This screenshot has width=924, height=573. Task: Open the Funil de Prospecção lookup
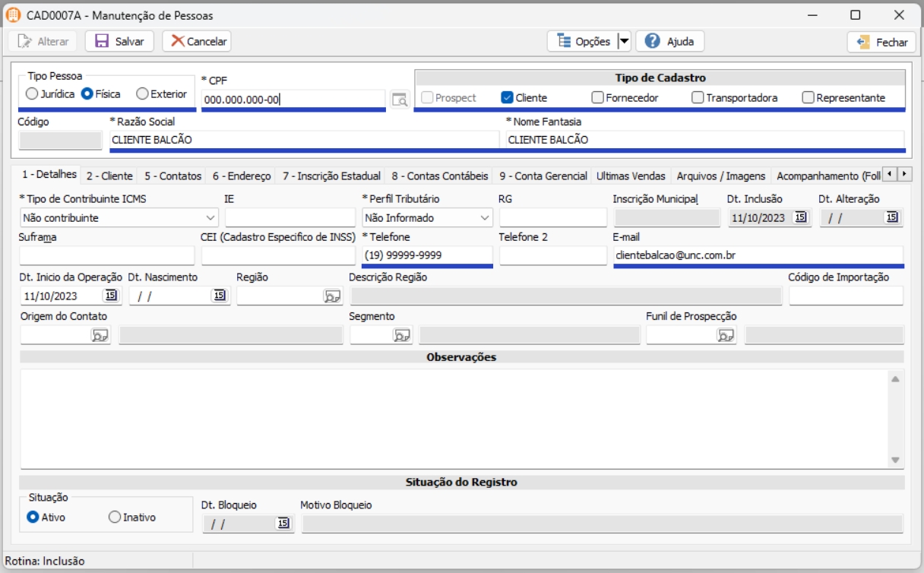[x=726, y=335]
